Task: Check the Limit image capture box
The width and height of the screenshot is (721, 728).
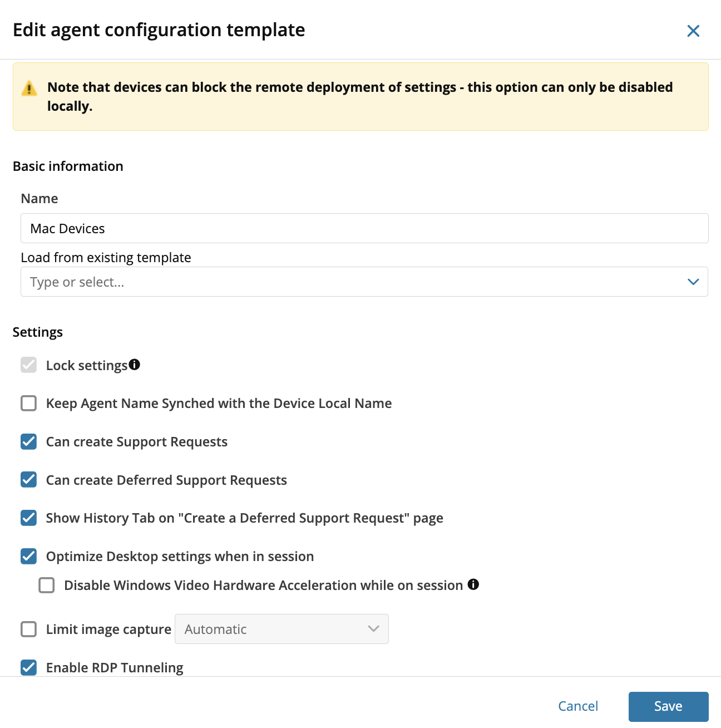Action: point(29,629)
